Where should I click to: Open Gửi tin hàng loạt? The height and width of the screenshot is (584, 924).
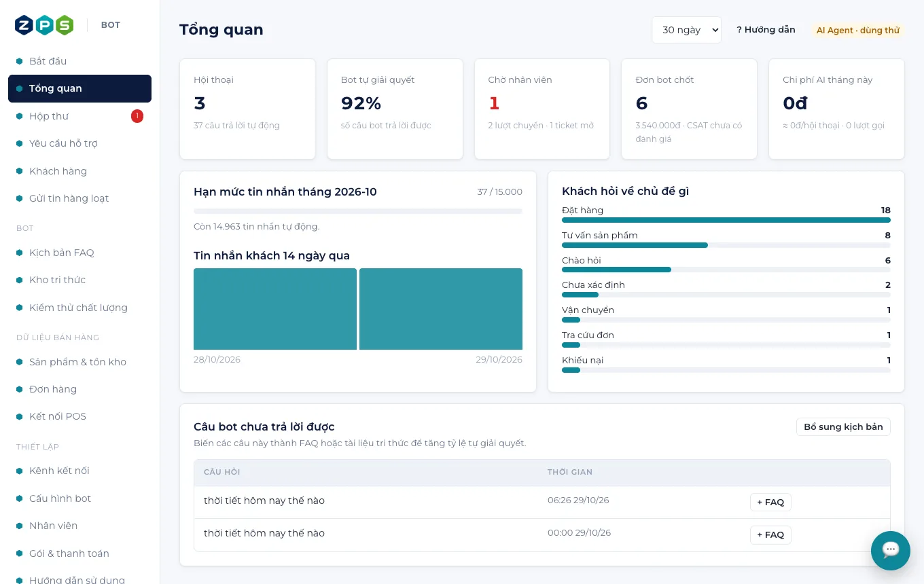[79, 198]
